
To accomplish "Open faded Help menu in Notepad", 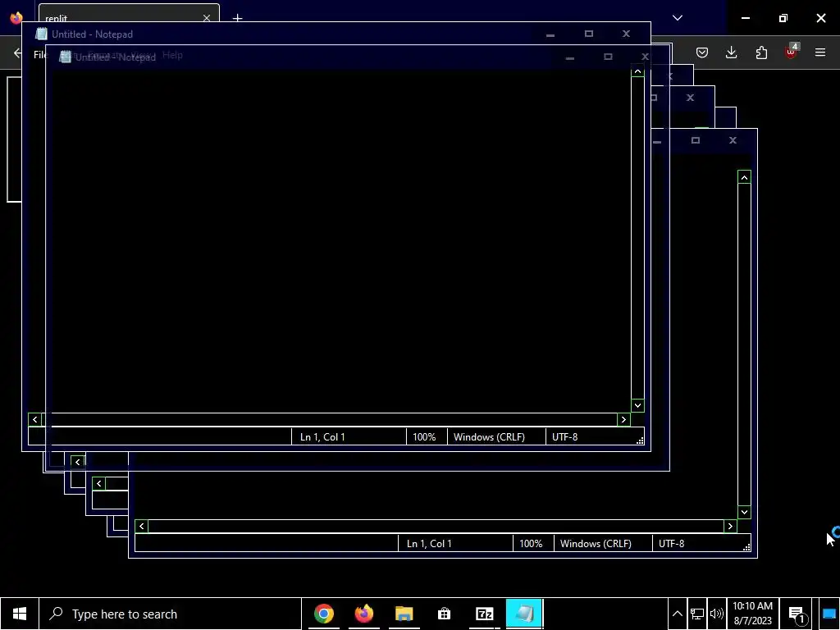I will (x=172, y=55).
